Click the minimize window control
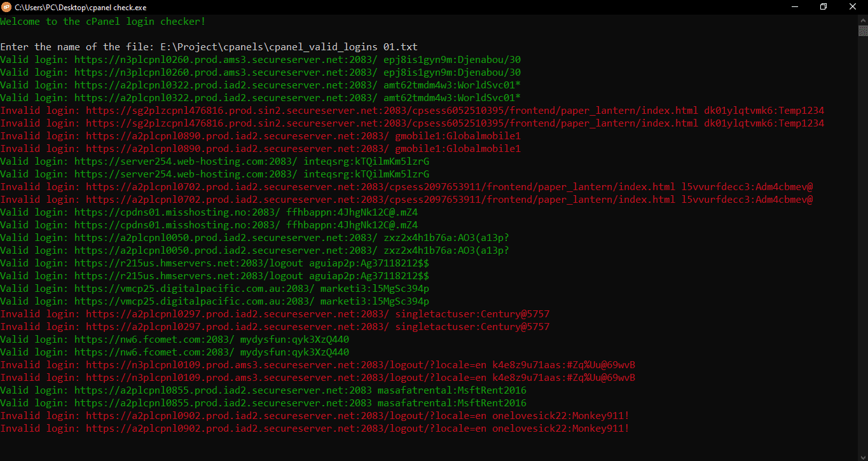Image resolution: width=868 pixels, height=461 pixels. pyautogui.click(x=796, y=6)
